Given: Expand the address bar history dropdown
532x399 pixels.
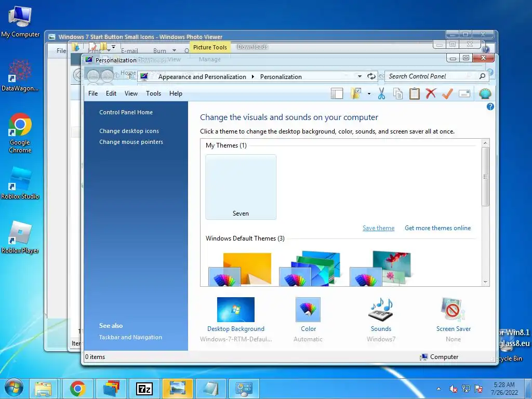Looking at the screenshot, I should tap(360, 76).
